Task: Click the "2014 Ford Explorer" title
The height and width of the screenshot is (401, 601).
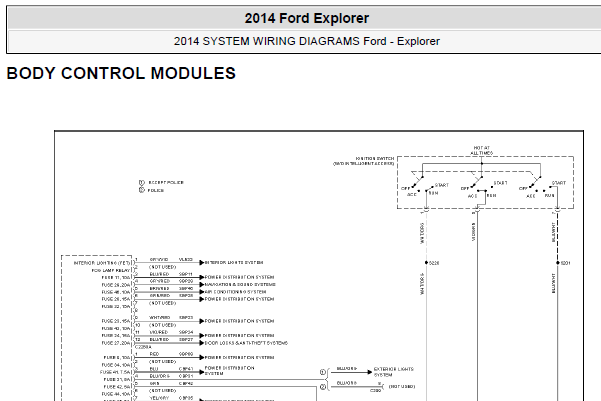Action: pos(307,18)
